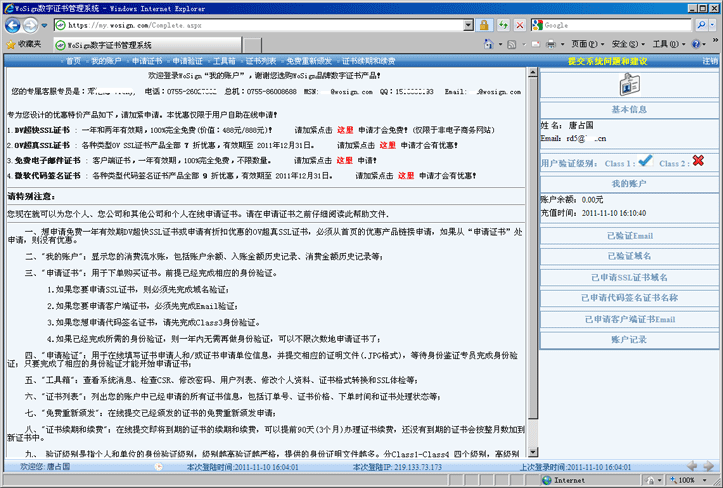Click the Internet zone globe icon

click(547, 480)
